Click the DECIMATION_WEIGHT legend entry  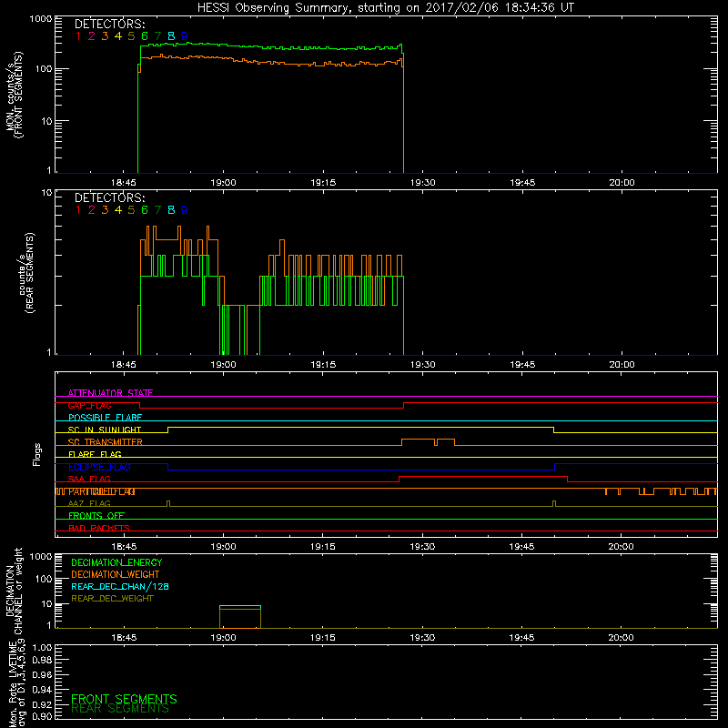pos(116,575)
